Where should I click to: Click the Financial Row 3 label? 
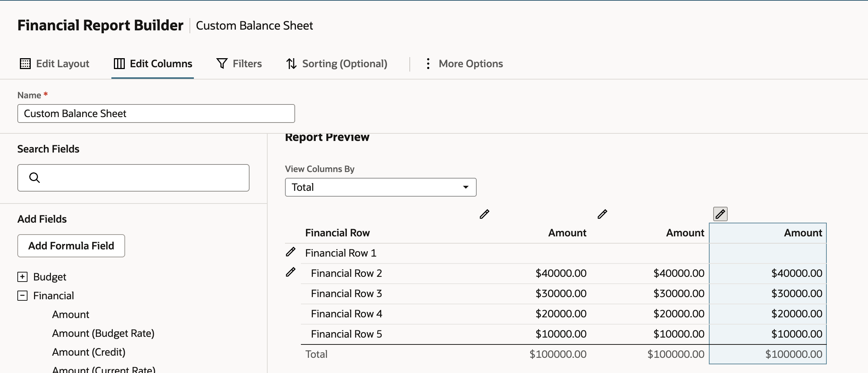(x=346, y=293)
